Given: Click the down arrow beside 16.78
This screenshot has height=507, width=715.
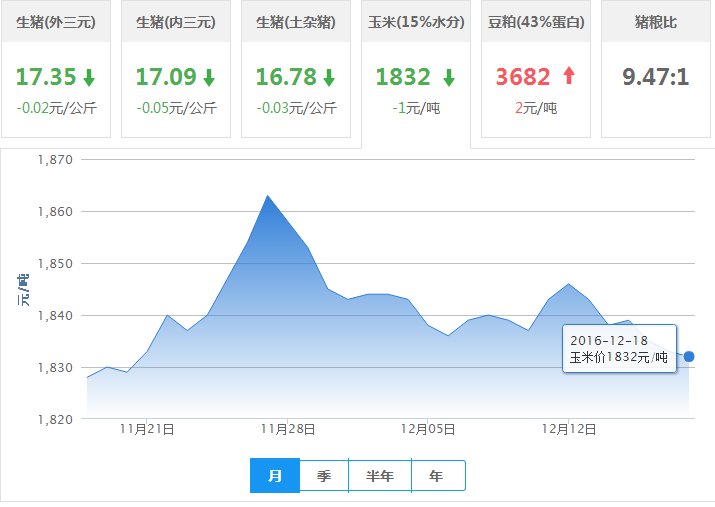Looking at the screenshot, I should 329,77.
